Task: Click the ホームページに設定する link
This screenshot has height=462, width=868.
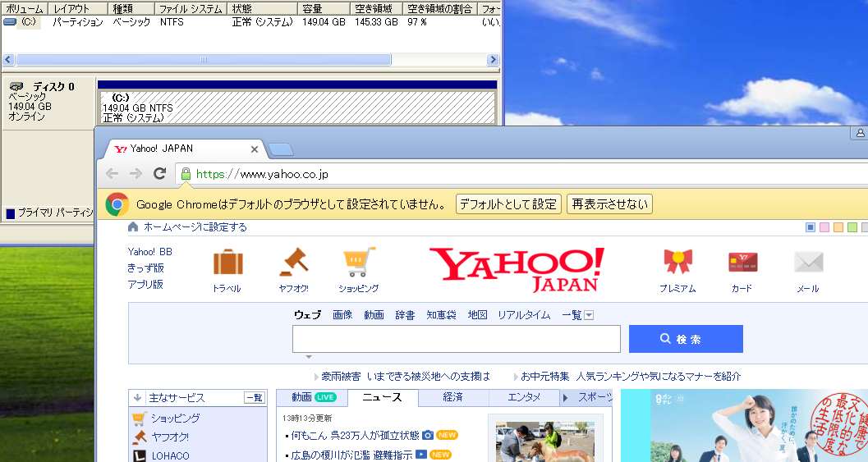Action: coord(195,226)
